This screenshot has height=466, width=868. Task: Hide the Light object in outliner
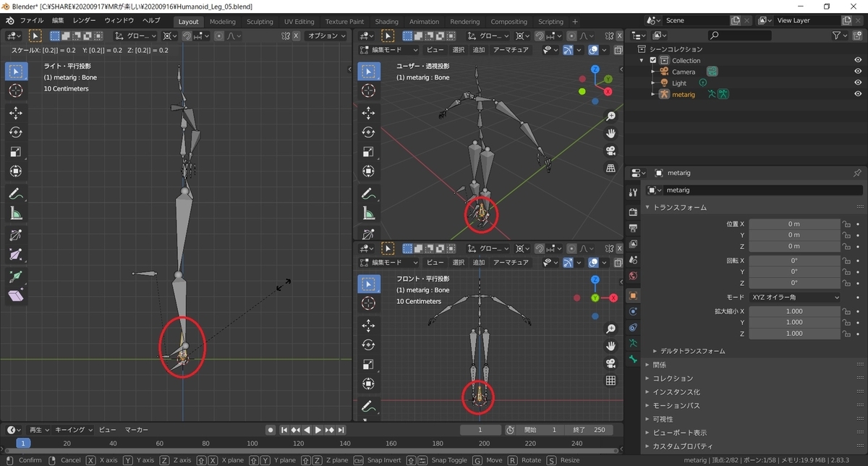tap(858, 83)
